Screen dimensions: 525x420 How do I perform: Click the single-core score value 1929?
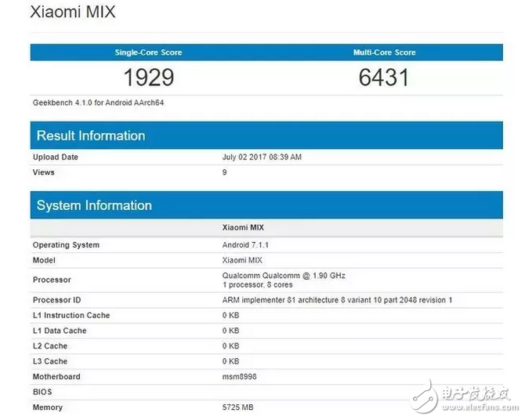pos(148,78)
